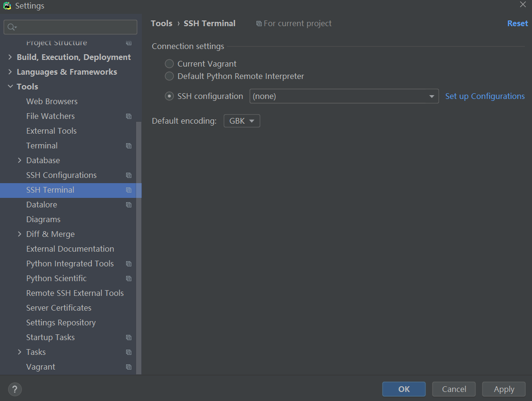Open Terminal settings page
Screen dimensions: 532x401
click(x=42, y=146)
